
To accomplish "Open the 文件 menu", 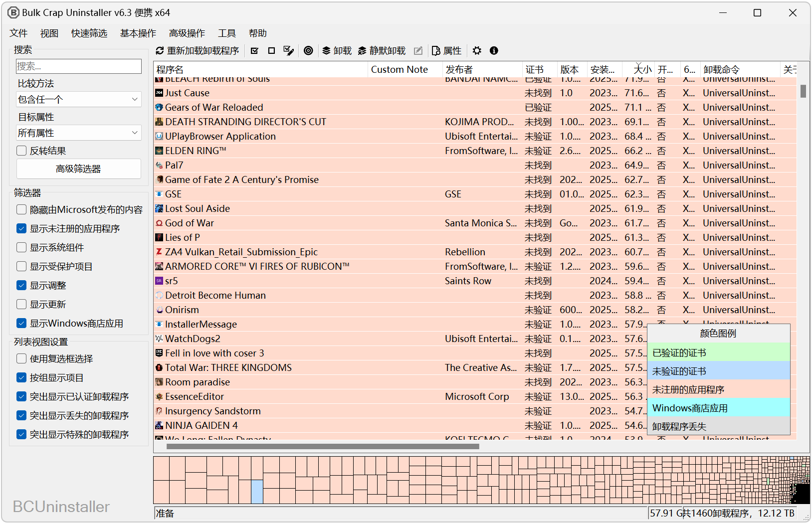I will click(18, 33).
